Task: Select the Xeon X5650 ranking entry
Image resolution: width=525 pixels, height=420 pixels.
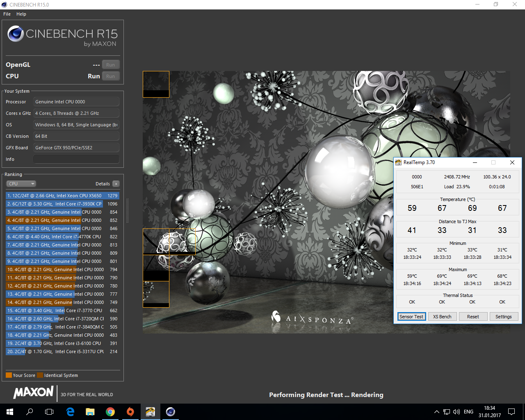Action: tap(62, 196)
